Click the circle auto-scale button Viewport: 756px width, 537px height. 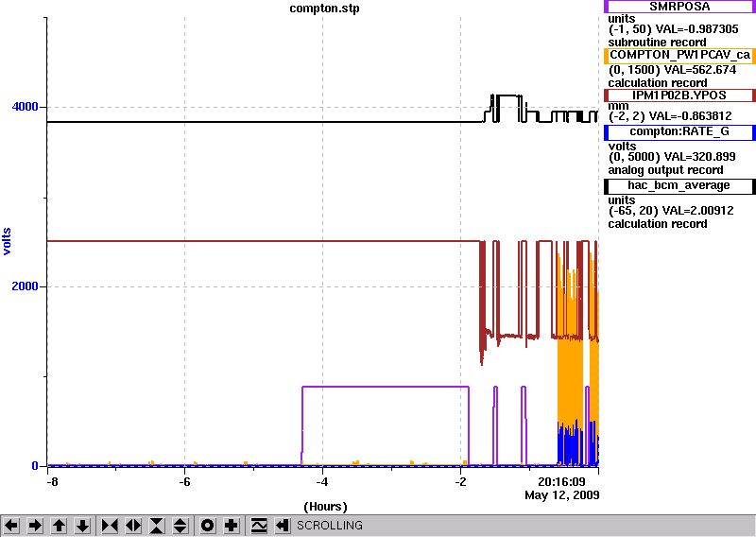click(x=208, y=525)
